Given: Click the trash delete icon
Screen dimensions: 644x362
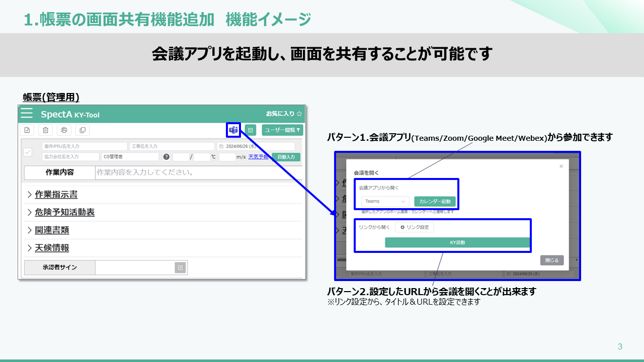Looking at the screenshot, I should [x=45, y=130].
